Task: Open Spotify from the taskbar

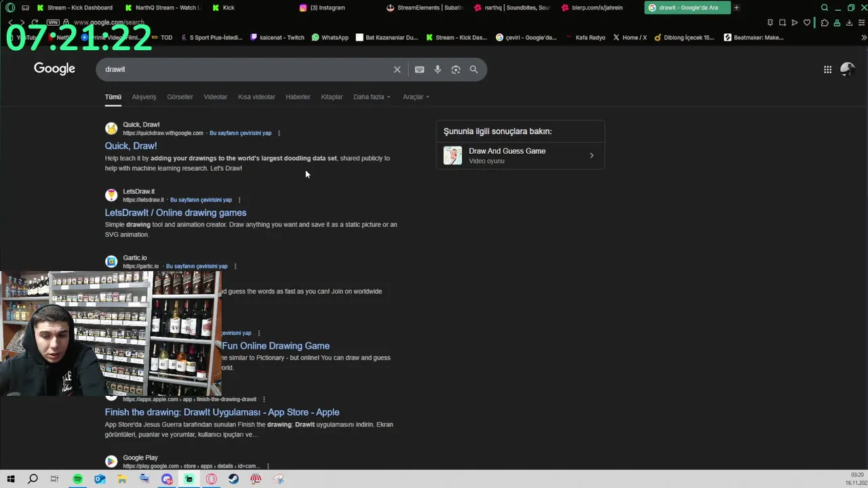Action: [77, 479]
